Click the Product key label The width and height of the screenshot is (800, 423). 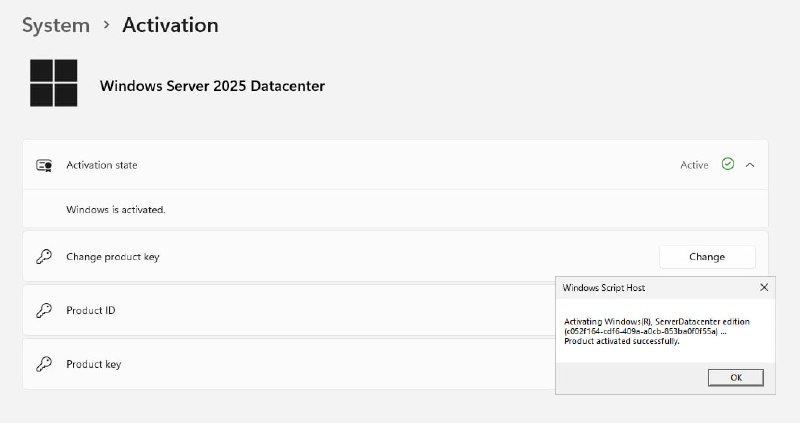(93, 365)
